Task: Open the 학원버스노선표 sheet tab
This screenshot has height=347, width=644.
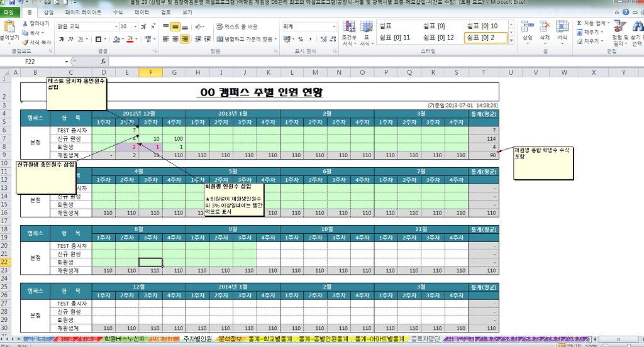Action: [x=124, y=339]
